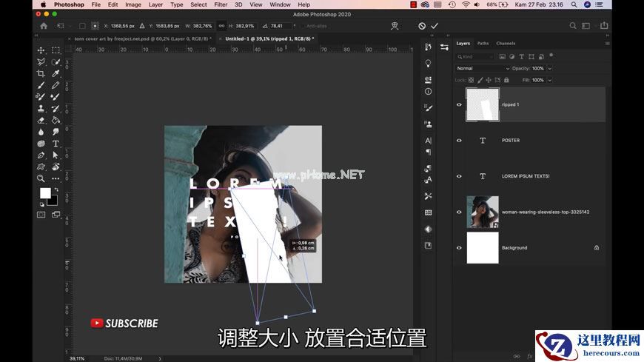Open the Layers panel flyout menu
Image resolution: width=644 pixels, height=362 pixels.
coord(607,43)
